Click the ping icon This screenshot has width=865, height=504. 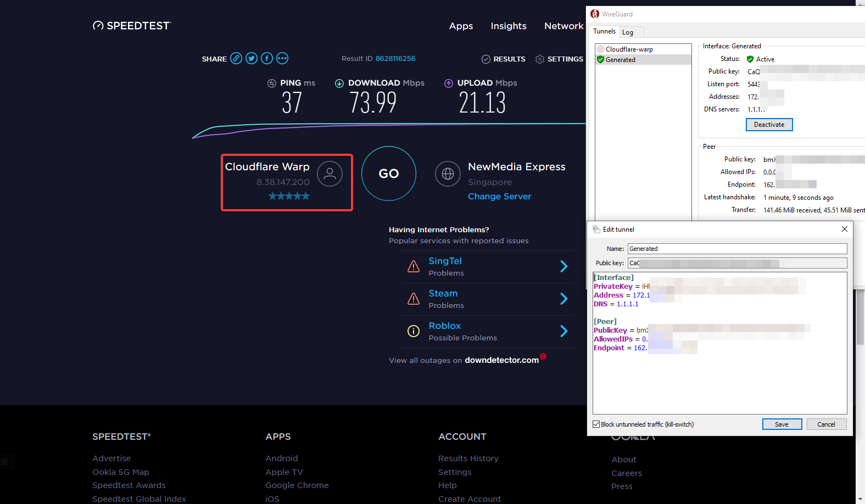tap(272, 83)
